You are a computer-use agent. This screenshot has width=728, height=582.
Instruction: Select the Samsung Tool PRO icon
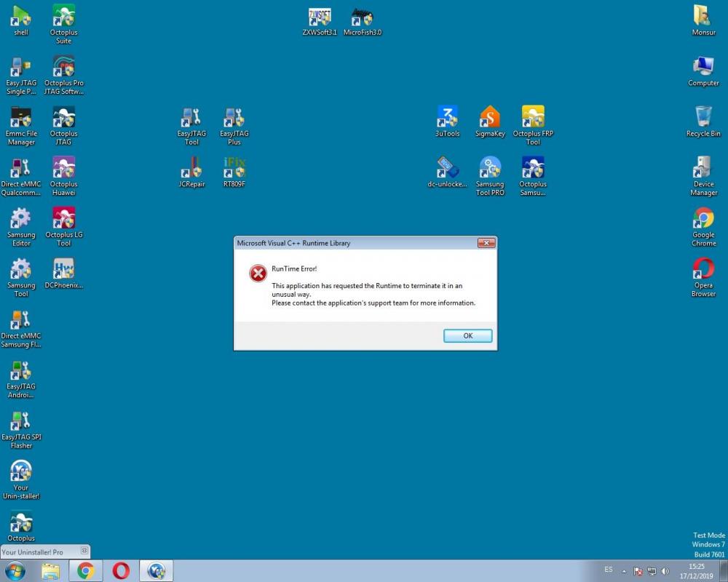point(490,170)
